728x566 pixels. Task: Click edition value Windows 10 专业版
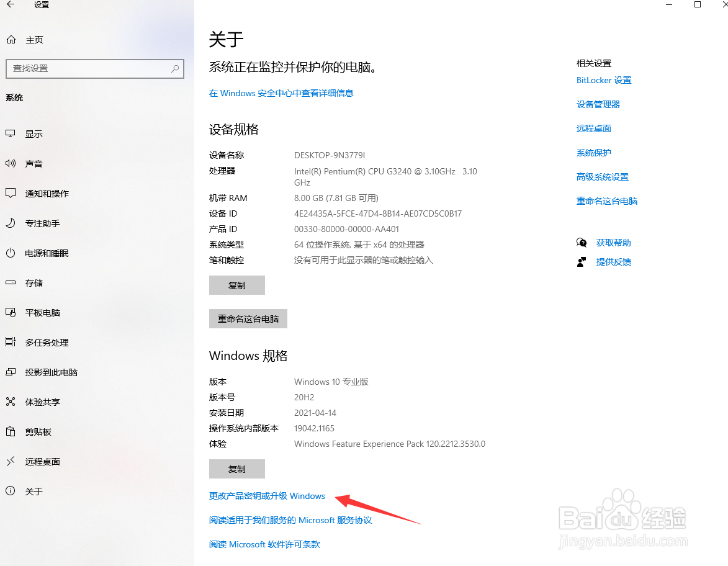[x=331, y=382]
